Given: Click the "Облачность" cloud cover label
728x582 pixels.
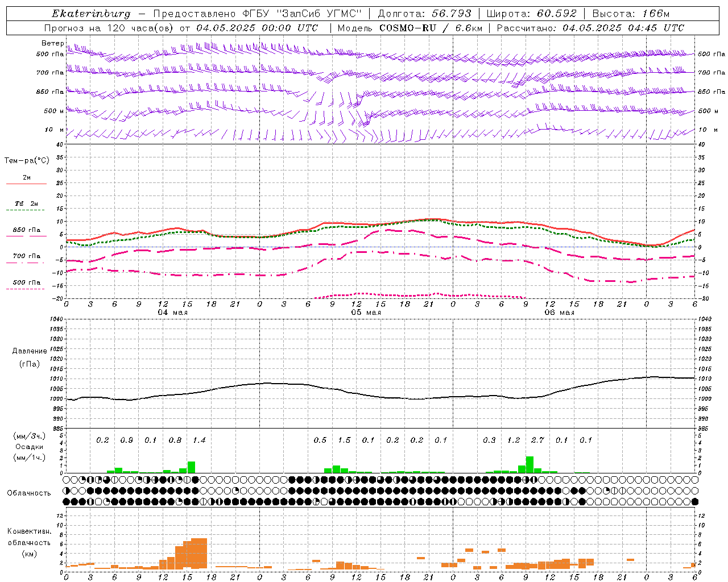Looking at the screenshot, I should point(29,493).
